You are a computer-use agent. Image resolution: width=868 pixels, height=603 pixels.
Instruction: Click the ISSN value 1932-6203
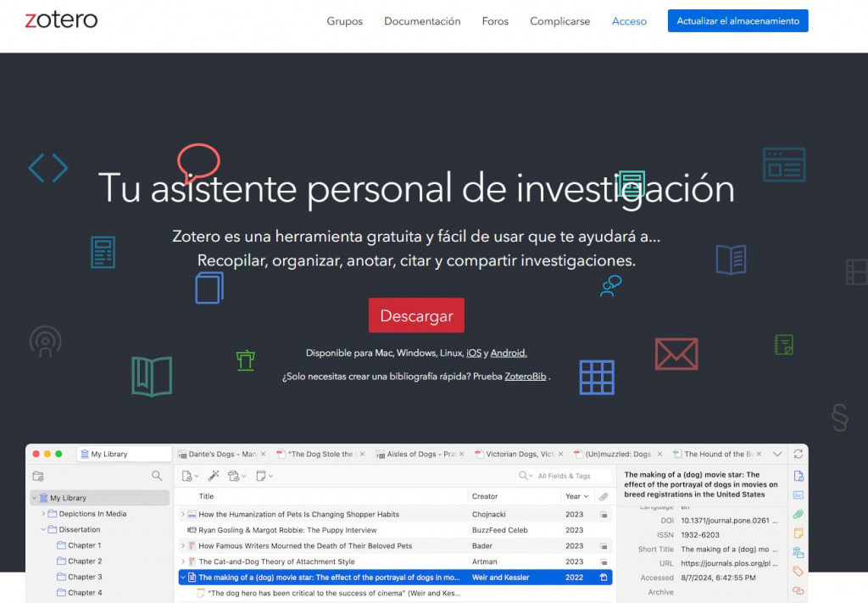coord(700,535)
